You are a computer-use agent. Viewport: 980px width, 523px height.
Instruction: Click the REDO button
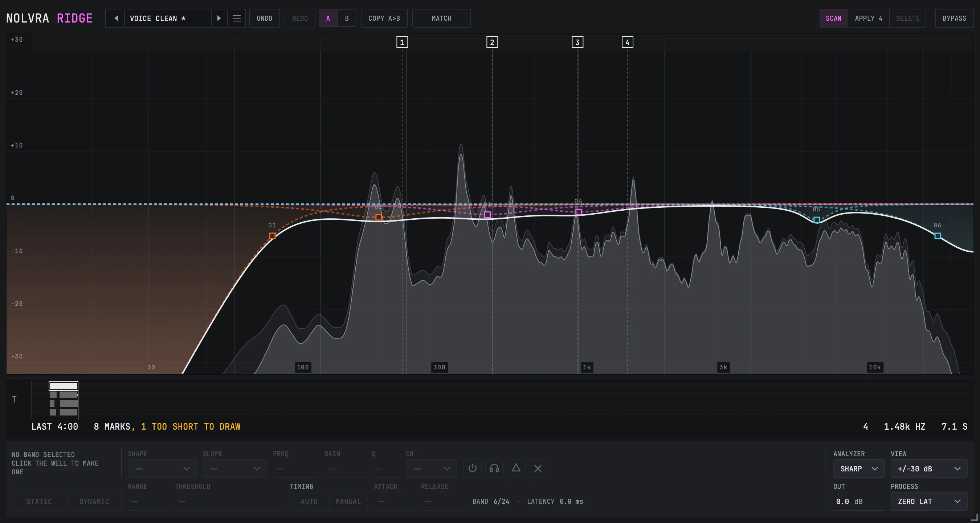300,18
